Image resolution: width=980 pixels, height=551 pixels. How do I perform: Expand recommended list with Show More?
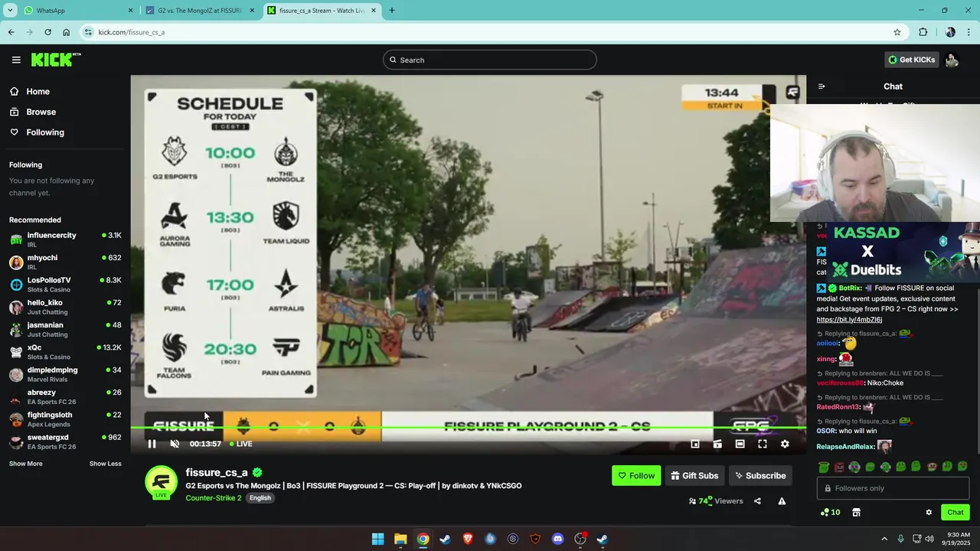[x=25, y=464]
